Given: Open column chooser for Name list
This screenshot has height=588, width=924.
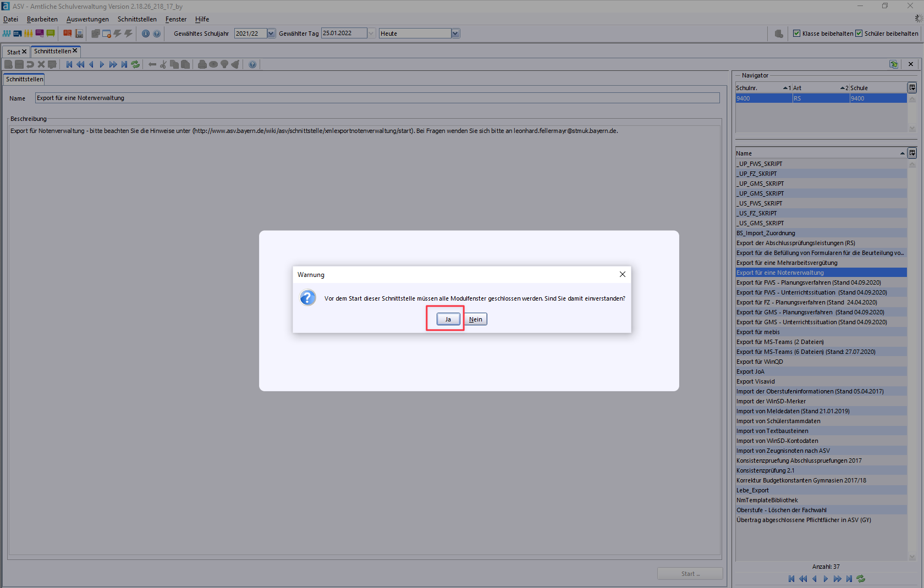Looking at the screenshot, I should point(912,153).
